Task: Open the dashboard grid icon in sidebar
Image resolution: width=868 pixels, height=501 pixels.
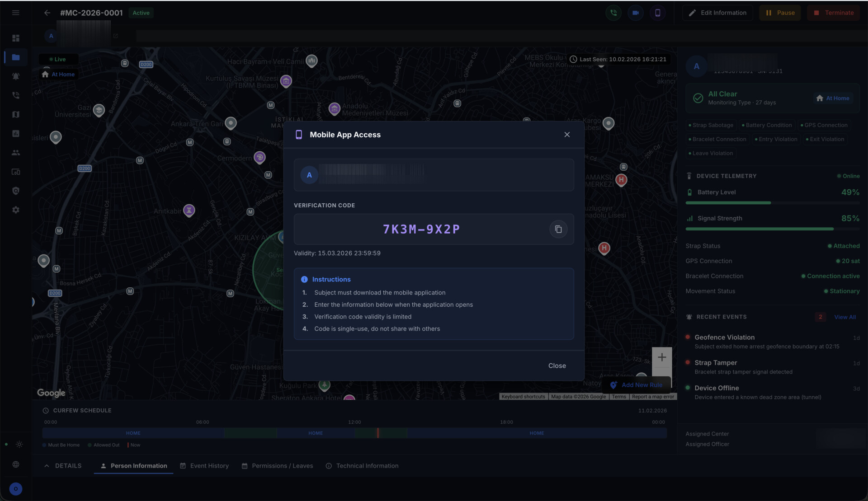Action: (x=16, y=38)
